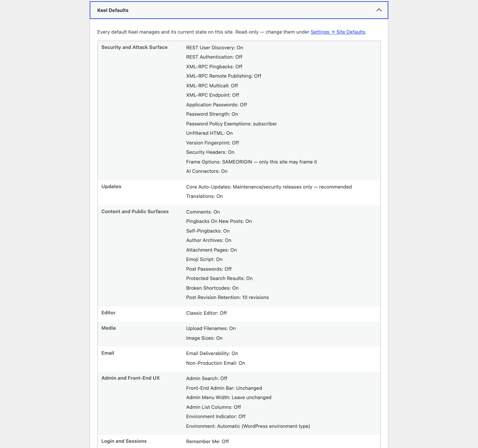Click "Front-End Admin Bar: Unchanged" line

click(224, 388)
